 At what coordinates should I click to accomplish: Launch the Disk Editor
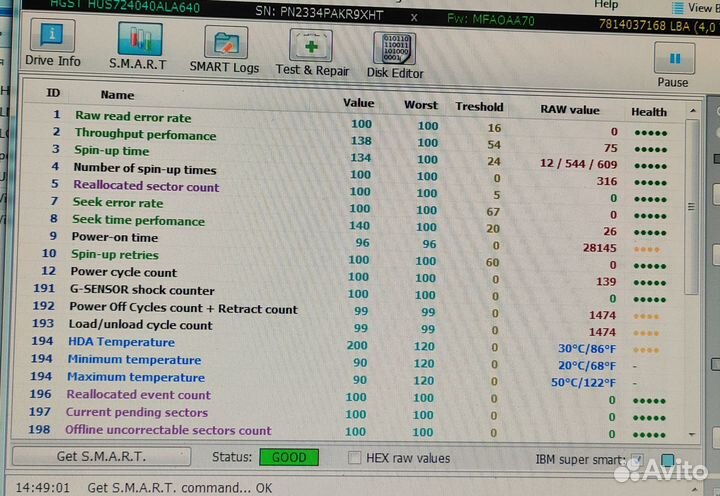coord(395,54)
